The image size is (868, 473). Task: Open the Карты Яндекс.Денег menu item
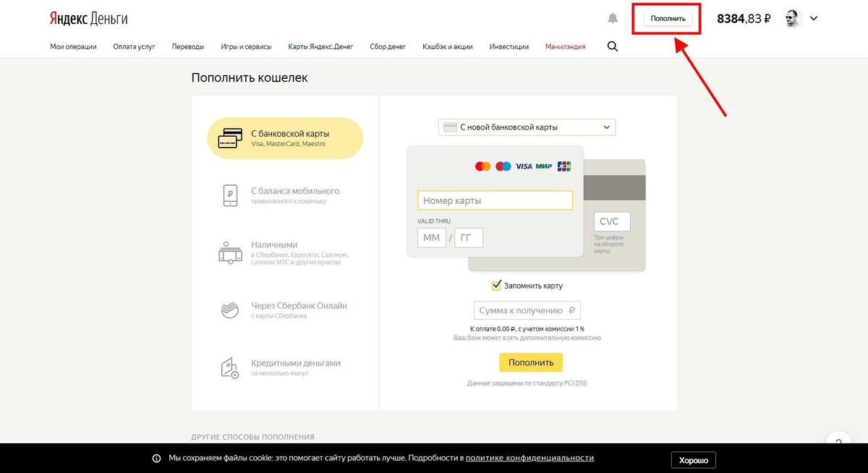[x=320, y=46]
